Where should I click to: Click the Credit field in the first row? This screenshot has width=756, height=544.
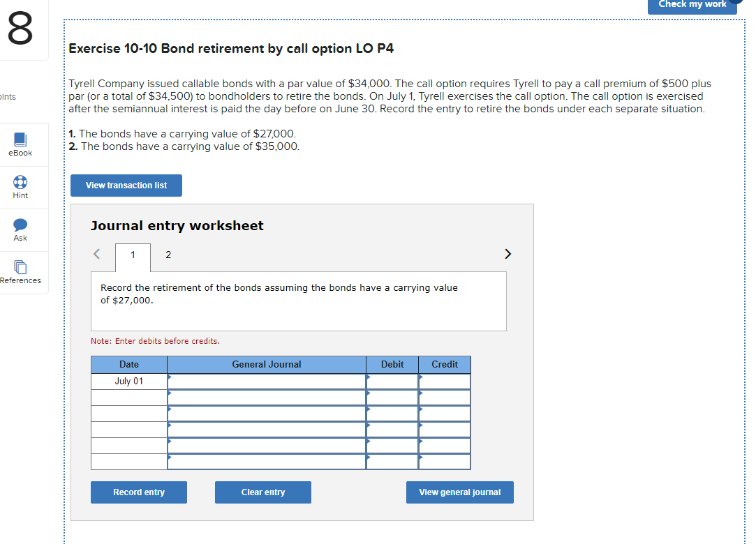tap(444, 381)
